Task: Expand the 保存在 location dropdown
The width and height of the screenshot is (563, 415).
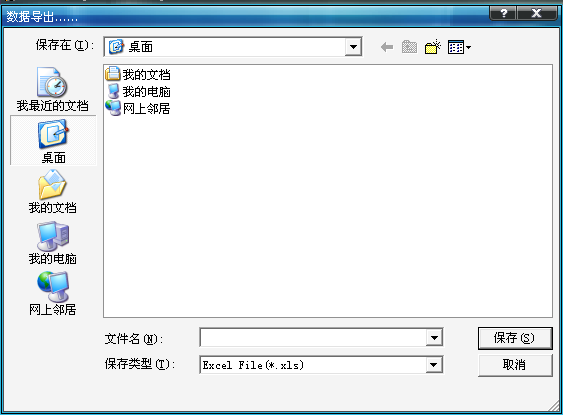Action: pyautogui.click(x=353, y=47)
